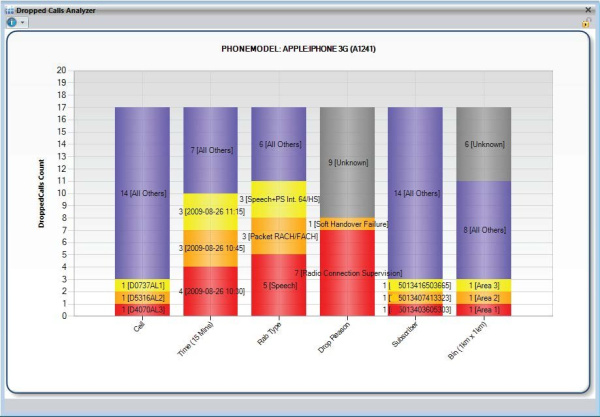Click the Dropped Calls Analyzer title icon

pyautogui.click(x=8, y=8)
